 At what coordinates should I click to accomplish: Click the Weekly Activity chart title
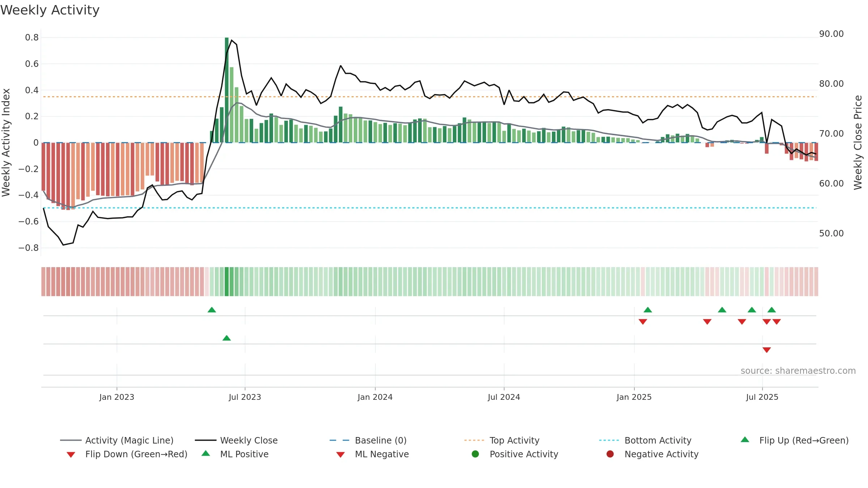click(50, 10)
